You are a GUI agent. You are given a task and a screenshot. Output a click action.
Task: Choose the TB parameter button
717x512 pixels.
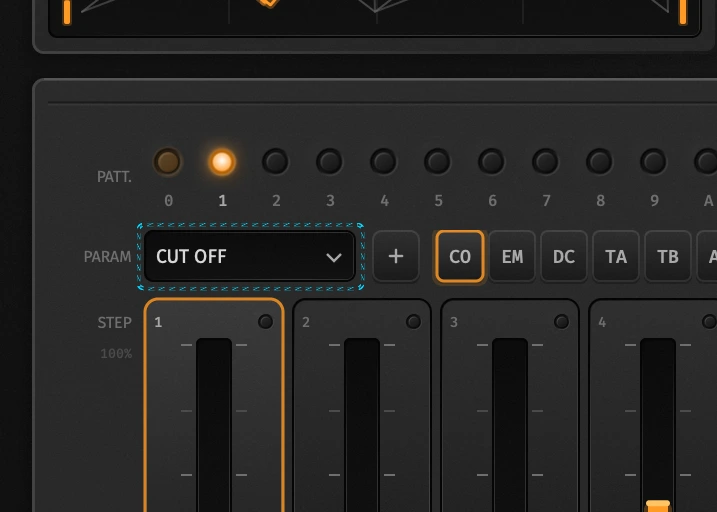[668, 256]
